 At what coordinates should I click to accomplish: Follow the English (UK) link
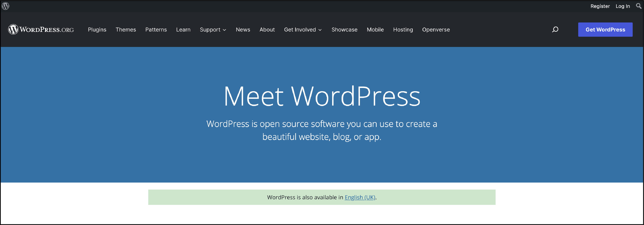[x=360, y=197]
